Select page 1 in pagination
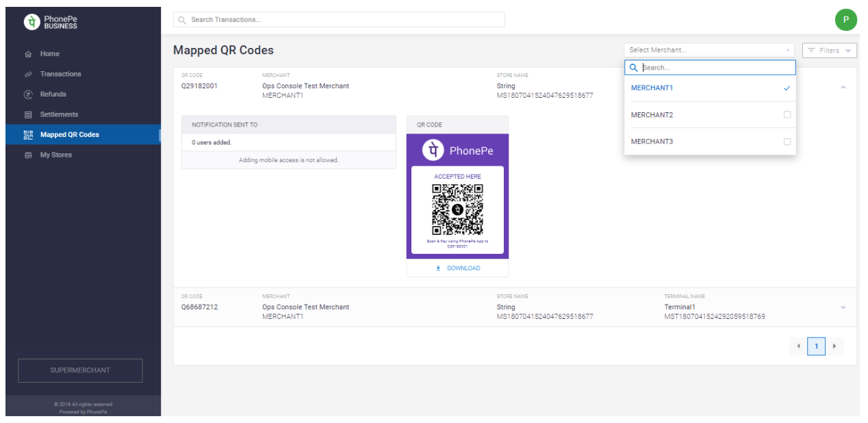Image resolution: width=868 pixels, height=423 pixels. pyautogui.click(x=816, y=346)
